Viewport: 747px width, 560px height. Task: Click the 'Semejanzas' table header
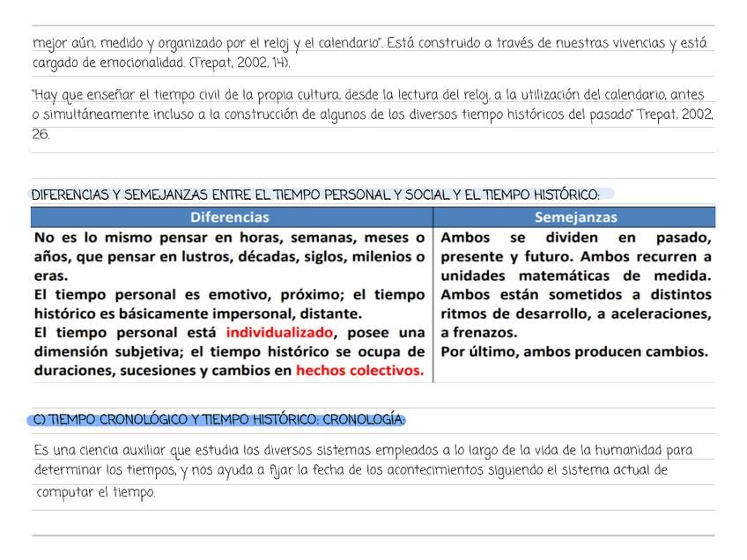point(575,217)
